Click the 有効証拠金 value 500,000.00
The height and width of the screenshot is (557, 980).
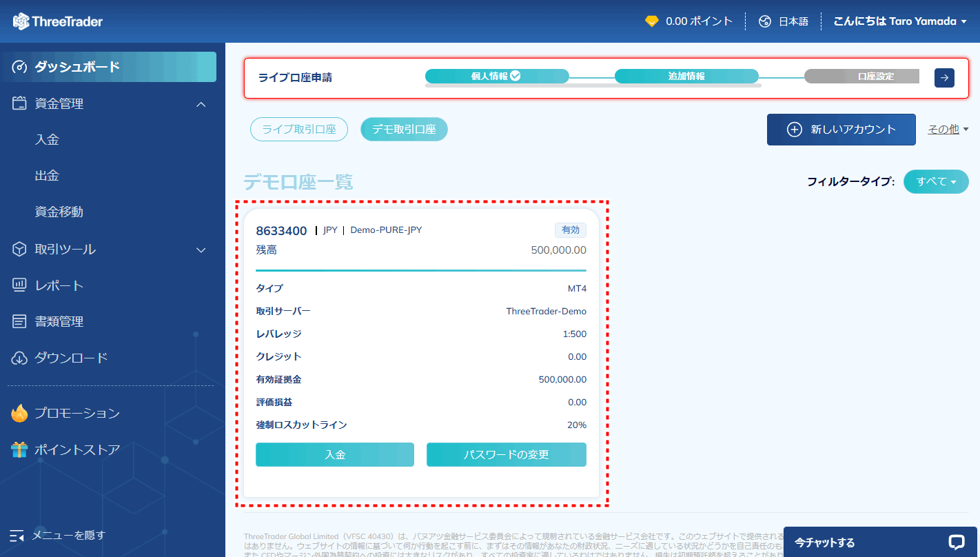click(563, 380)
